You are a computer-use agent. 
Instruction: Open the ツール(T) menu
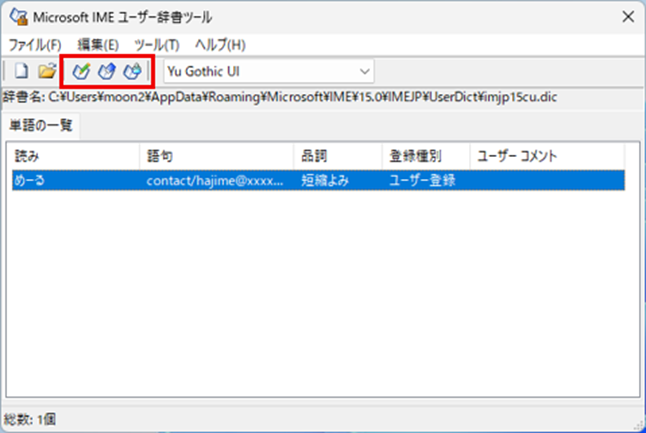(157, 44)
